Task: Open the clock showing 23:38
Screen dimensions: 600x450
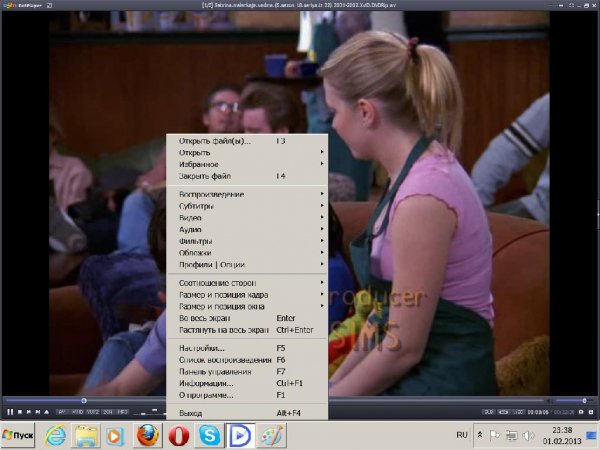Action: 562,435
